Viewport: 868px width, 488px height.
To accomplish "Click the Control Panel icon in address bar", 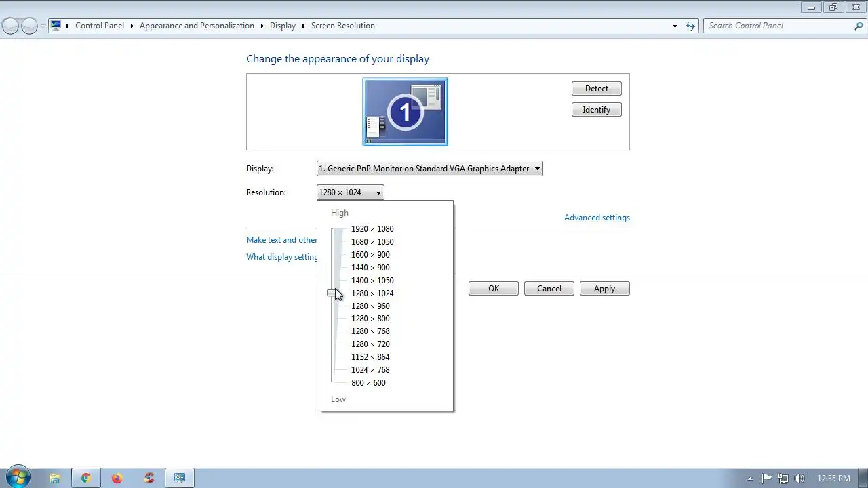I will point(56,26).
